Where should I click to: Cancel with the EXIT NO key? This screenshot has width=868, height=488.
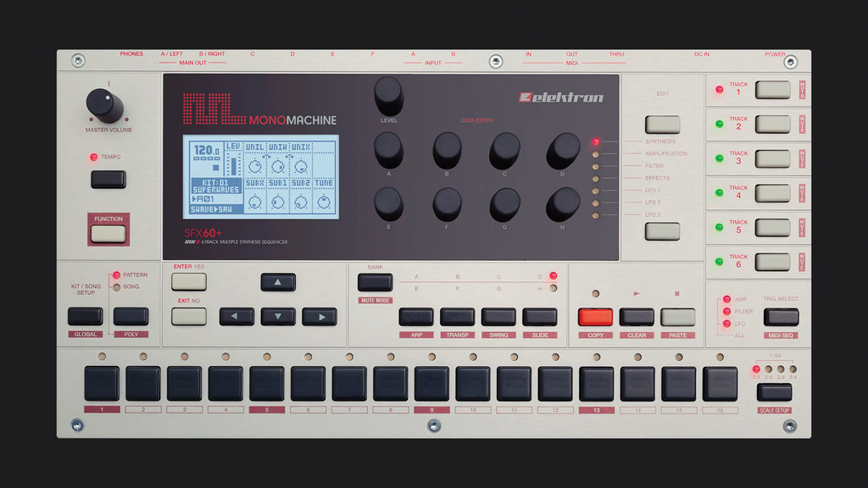click(190, 314)
